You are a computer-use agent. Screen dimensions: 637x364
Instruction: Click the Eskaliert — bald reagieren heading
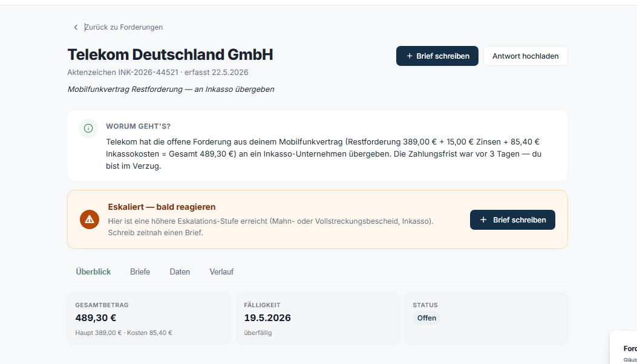(162, 207)
